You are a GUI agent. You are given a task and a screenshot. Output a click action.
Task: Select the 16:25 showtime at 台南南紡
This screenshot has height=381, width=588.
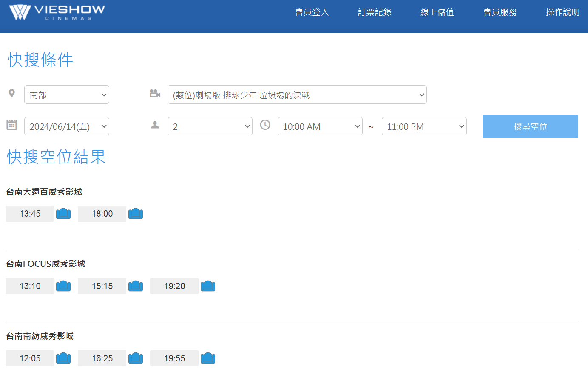[102, 358]
